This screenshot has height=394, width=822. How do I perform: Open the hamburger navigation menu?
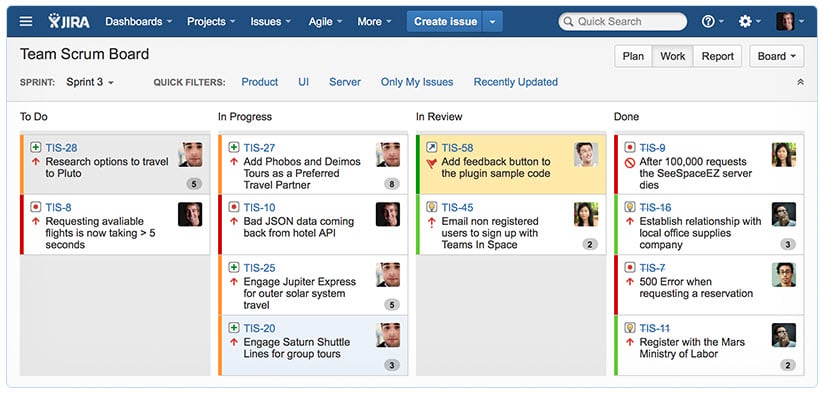click(x=26, y=21)
